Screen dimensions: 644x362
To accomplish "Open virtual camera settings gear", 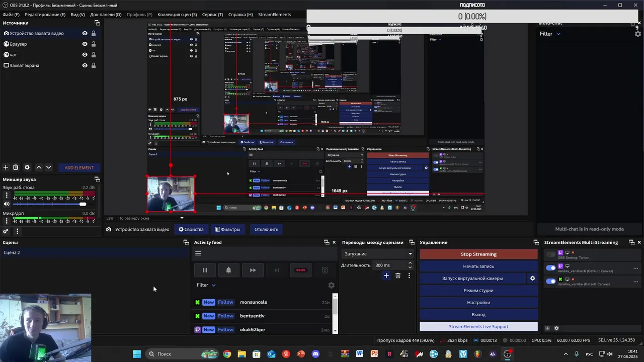I will (532, 278).
